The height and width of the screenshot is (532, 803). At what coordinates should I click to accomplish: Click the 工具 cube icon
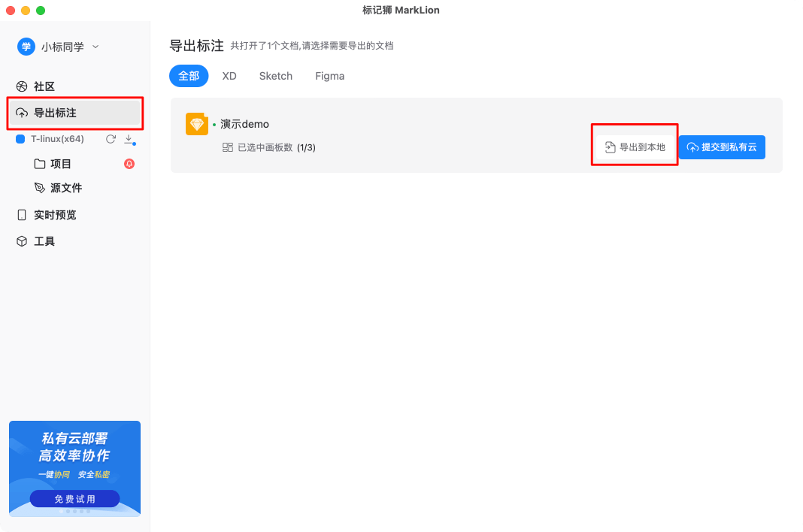22,241
